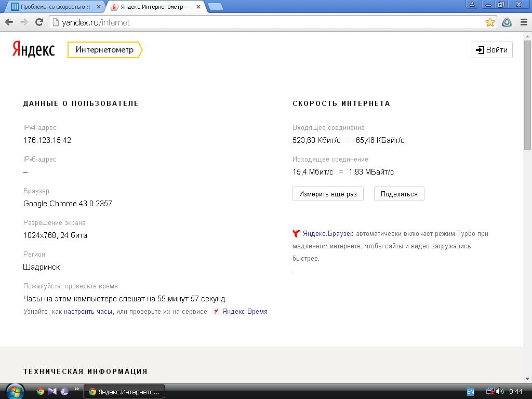Image resolution: width=532 pixels, height=399 pixels.
Task: Click the Яндекс logo
Action: coord(33,49)
